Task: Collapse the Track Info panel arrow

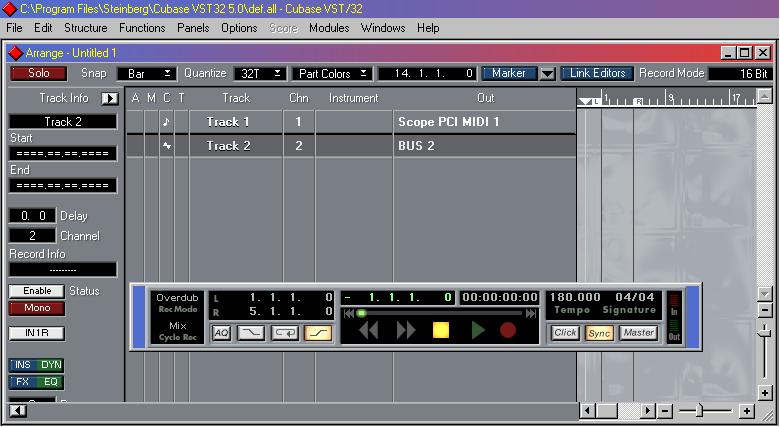Action: pos(109,99)
